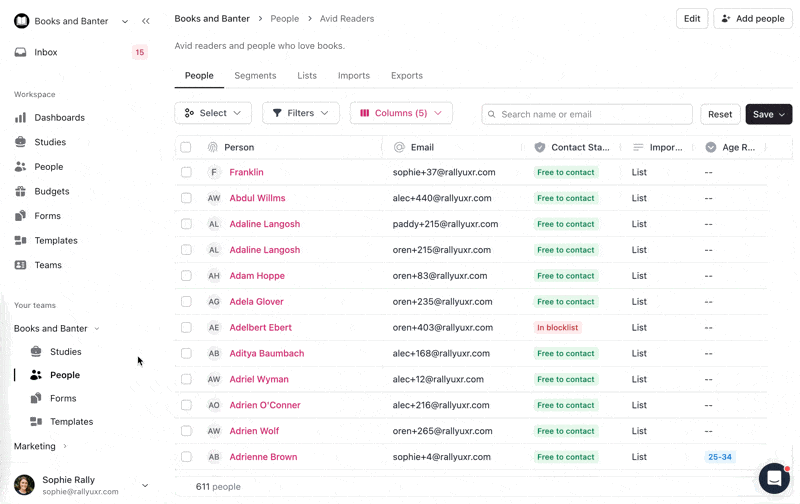
Task: Click the Import column lines icon
Action: click(638, 147)
